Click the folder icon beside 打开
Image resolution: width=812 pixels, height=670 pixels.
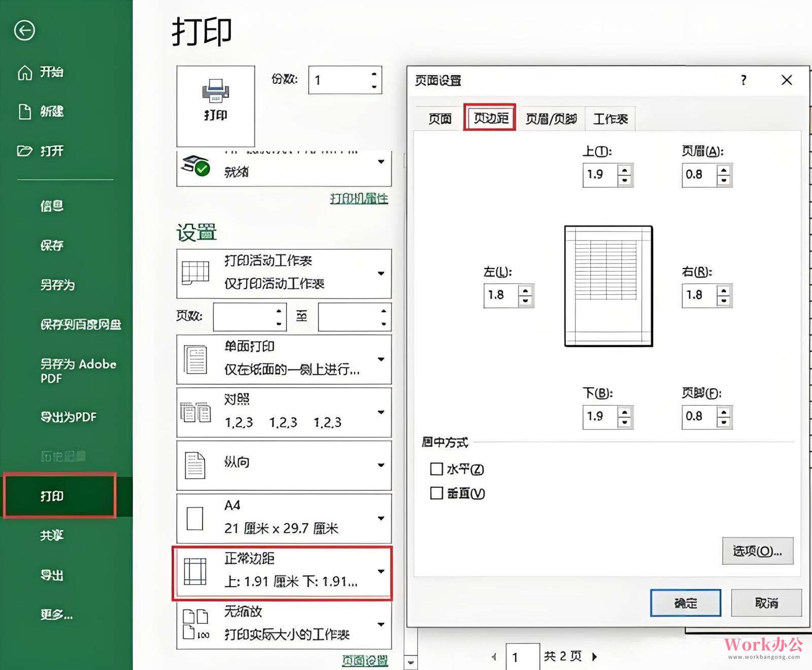coord(25,151)
